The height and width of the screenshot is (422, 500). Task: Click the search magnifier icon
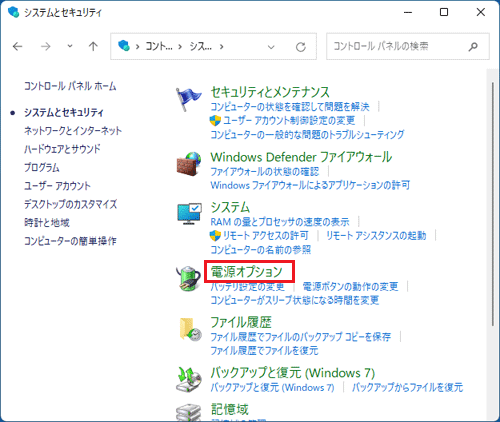pos(473,47)
